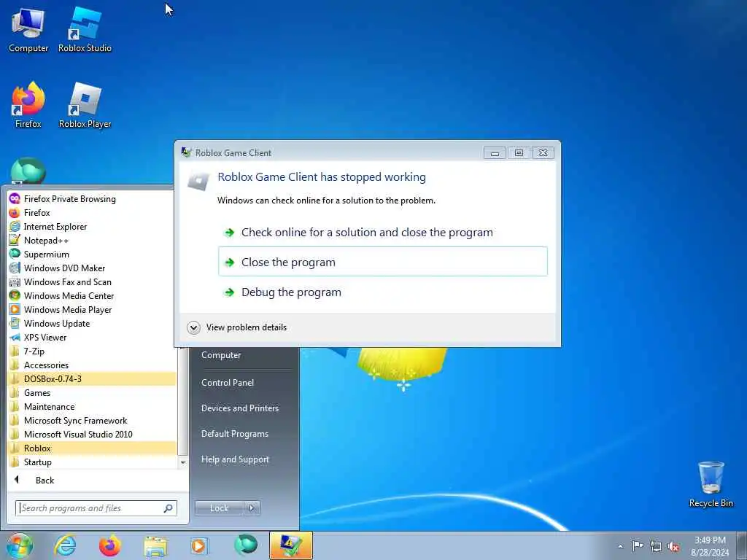Close the Roblox Game Client dialog
The image size is (747, 560).
(x=543, y=152)
